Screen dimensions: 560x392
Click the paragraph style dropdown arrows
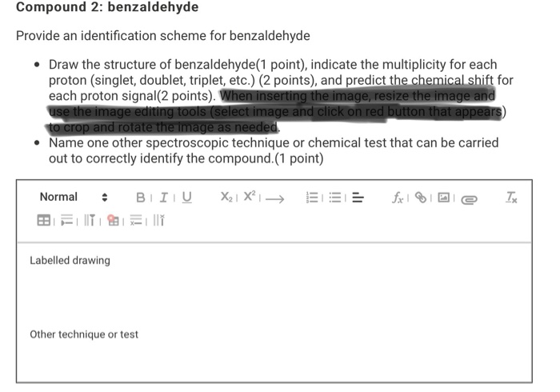(x=104, y=198)
